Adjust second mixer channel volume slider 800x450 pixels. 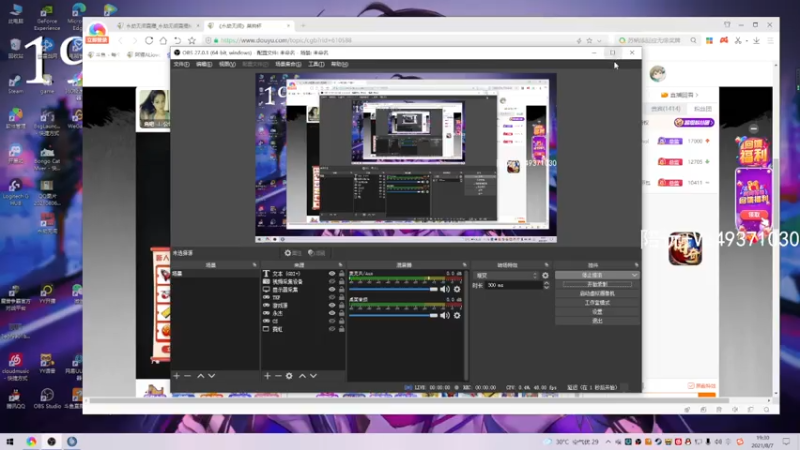[x=393, y=315]
